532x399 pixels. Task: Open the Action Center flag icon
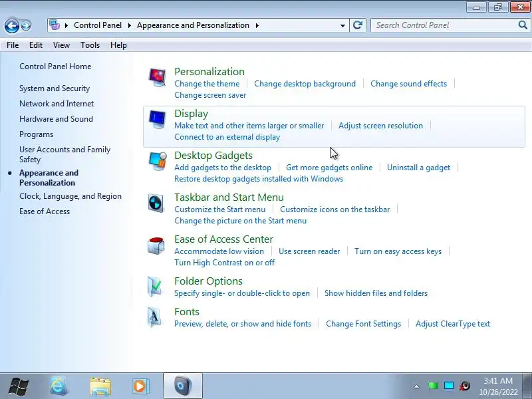(x=433, y=386)
